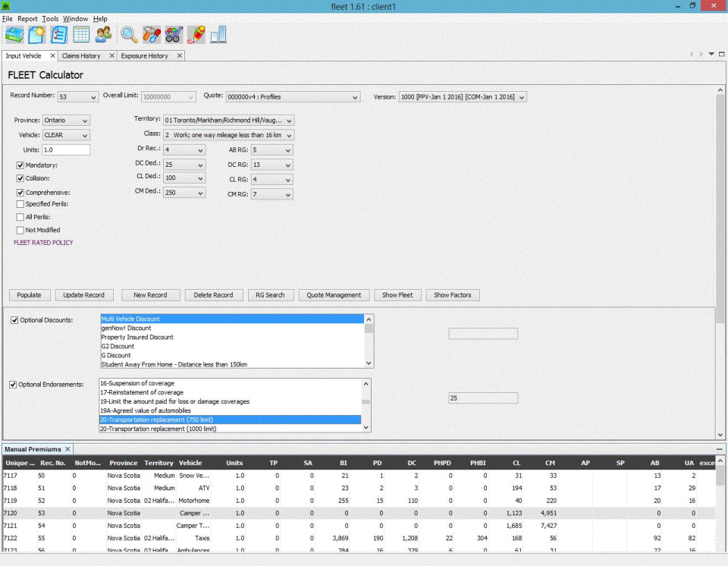728x566 pixels.
Task: Click the bar chart toolbar icon
Action: pyautogui.click(x=218, y=35)
